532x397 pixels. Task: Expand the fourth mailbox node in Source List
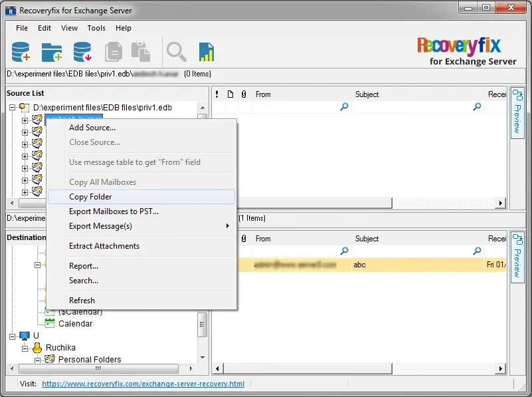(x=25, y=156)
